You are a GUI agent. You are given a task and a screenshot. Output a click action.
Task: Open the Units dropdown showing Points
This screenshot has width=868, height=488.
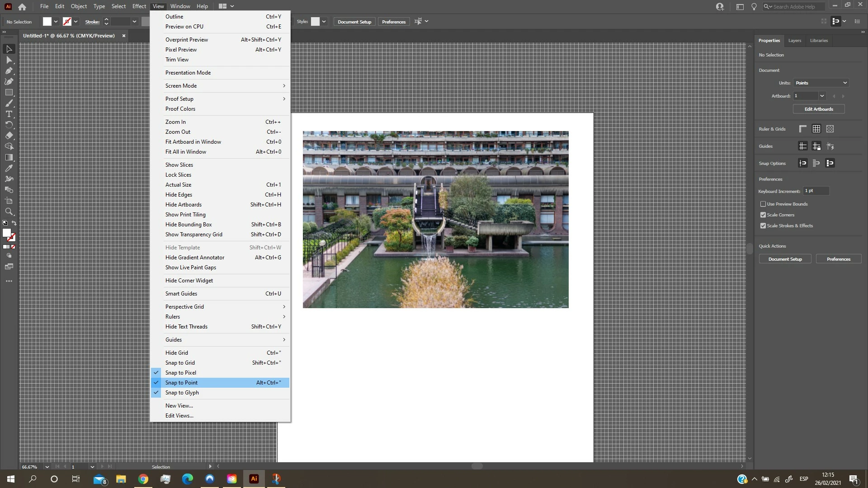(x=821, y=83)
